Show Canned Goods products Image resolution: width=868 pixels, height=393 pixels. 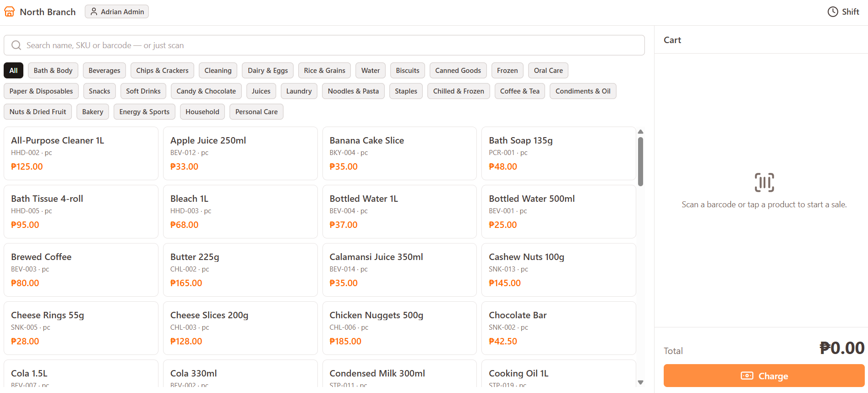[458, 71]
